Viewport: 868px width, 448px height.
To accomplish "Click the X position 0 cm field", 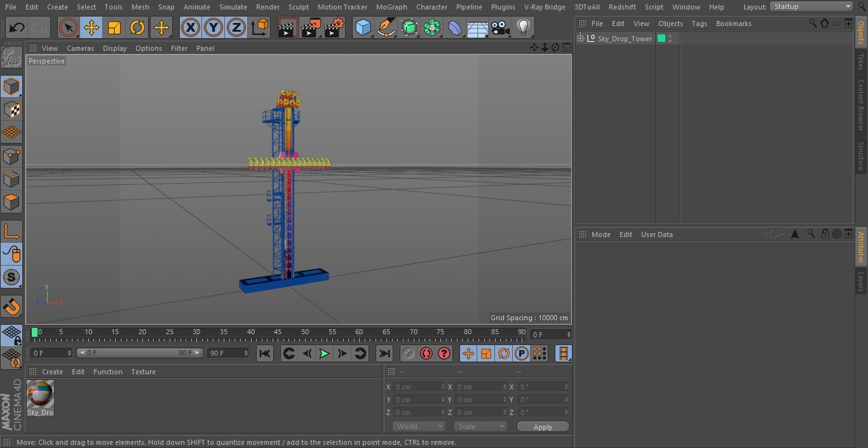I will (419, 387).
